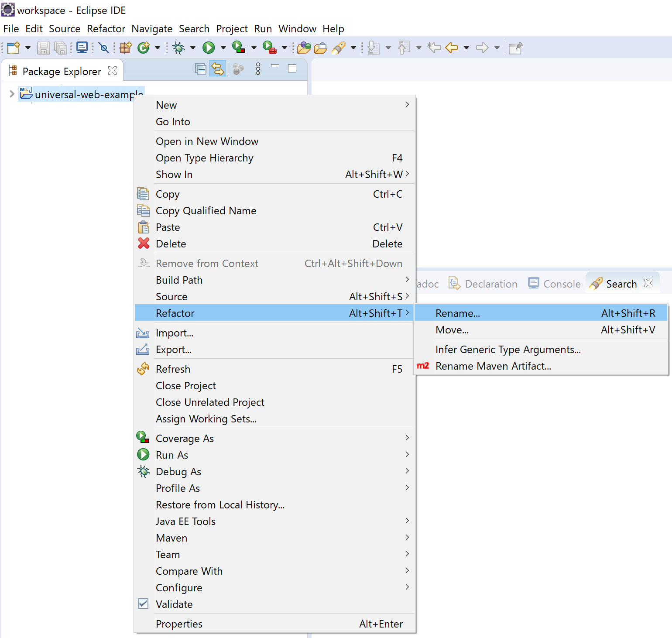Open the Maven submenu in context menu
672x638 pixels.
tap(275, 538)
